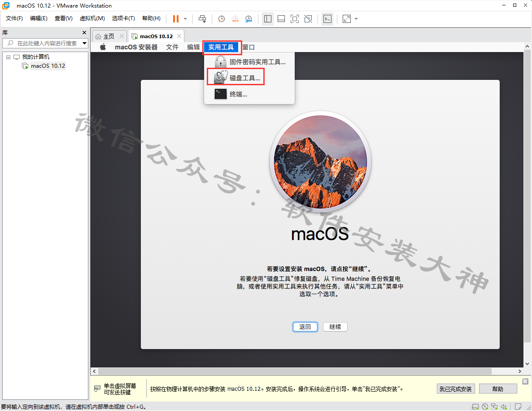The image size is (532, 411).
Task: Open the 查看(V) menu
Action: tap(63, 18)
